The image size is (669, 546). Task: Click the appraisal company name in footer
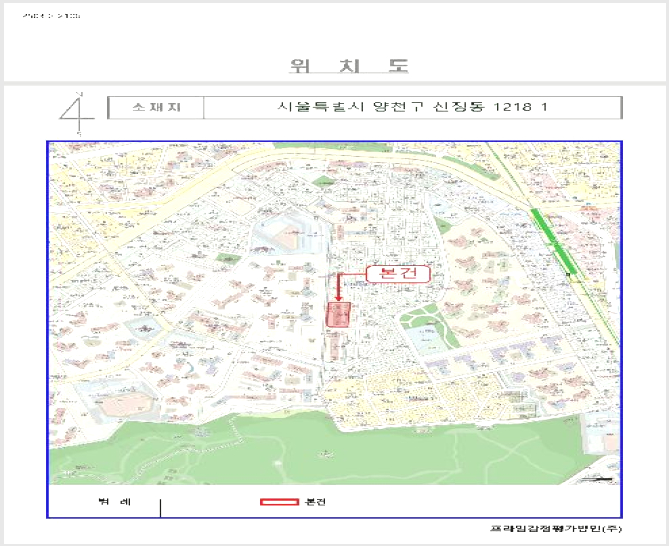pyautogui.click(x=556, y=529)
